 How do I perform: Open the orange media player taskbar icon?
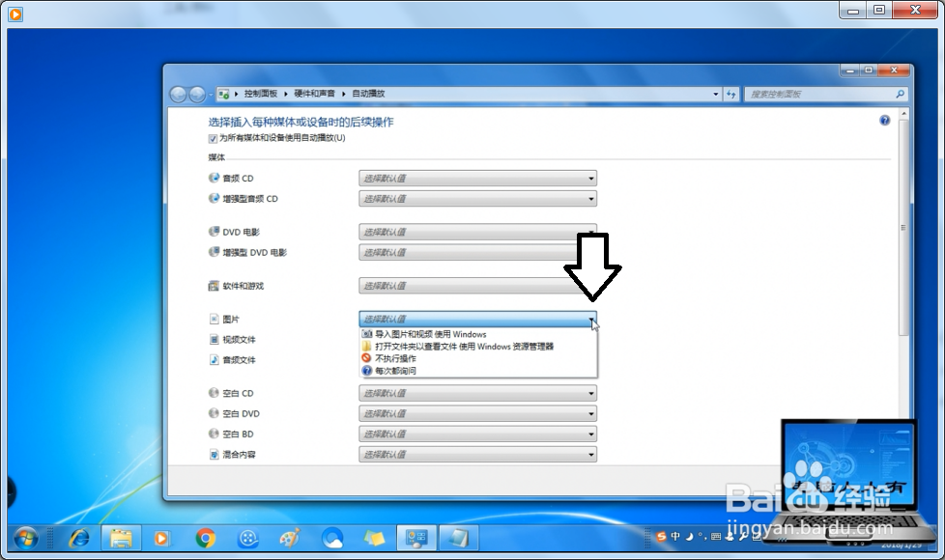(x=161, y=538)
